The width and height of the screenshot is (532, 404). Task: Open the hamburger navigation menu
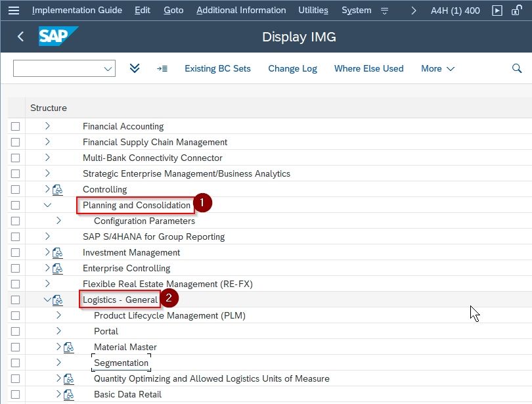[14, 11]
